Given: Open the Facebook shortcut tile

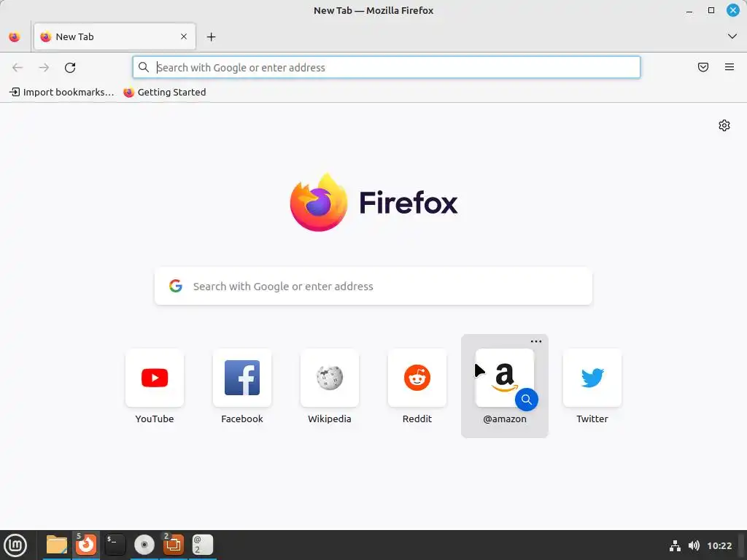Looking at the screenshot, I should [x=242, y=378].
